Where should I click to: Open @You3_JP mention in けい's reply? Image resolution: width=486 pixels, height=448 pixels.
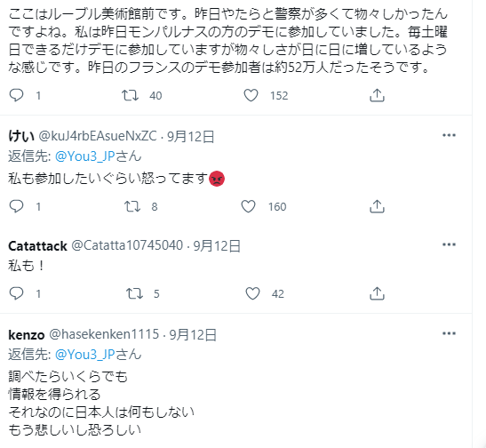tap(85, 156)
